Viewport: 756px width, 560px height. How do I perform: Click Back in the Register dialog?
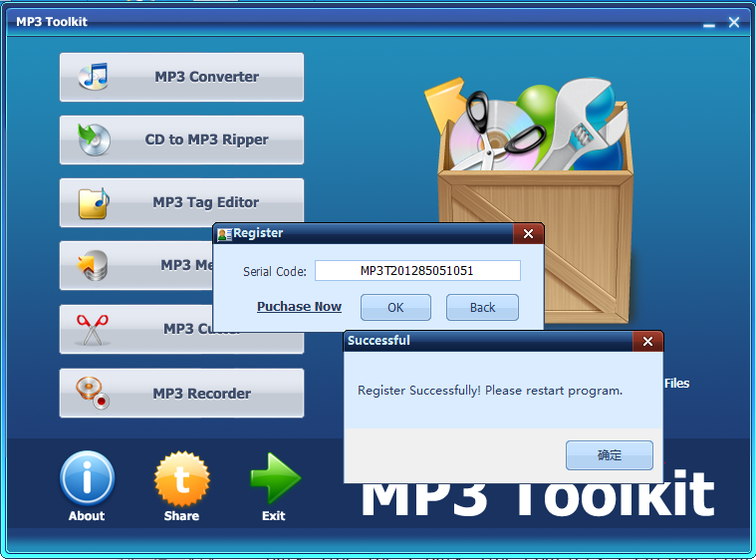(x=483, y=307)
